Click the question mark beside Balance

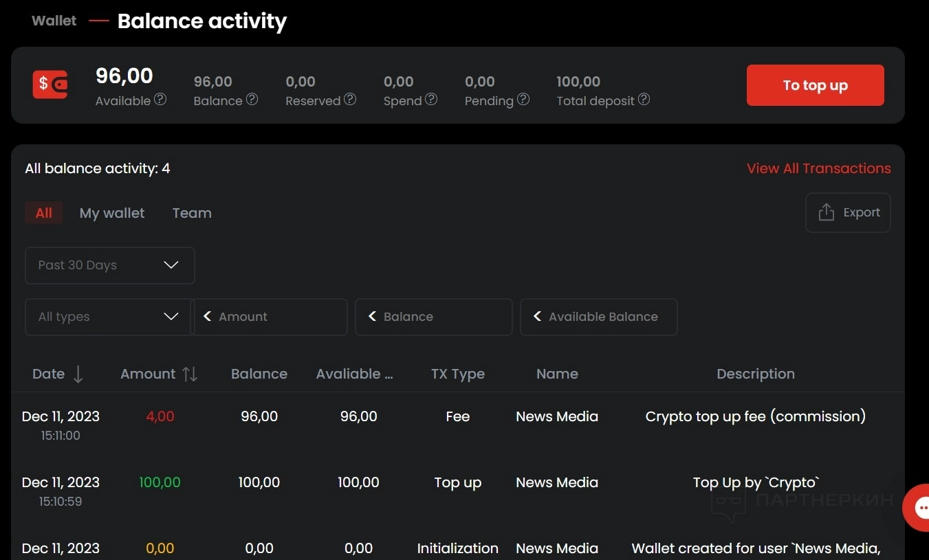point(252,100)
